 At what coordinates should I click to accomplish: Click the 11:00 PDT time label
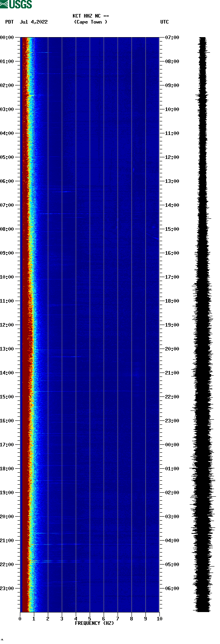pos(7,301)
